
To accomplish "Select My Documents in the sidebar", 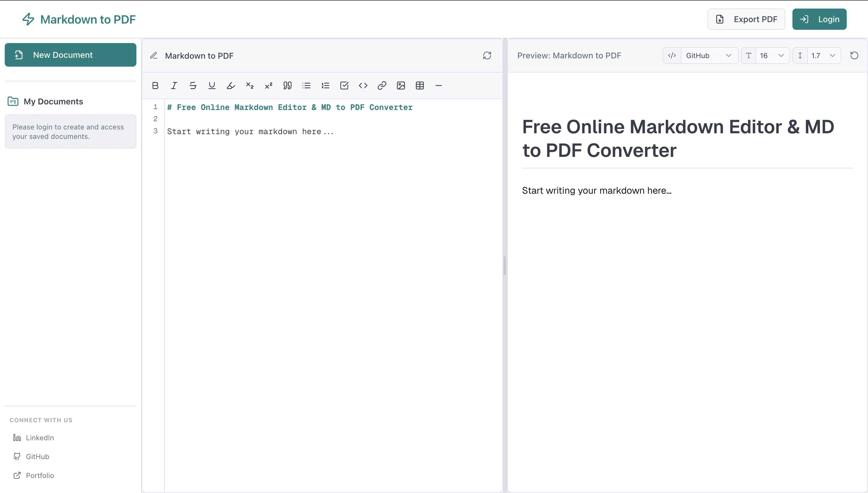I will (x=53, y=101).
